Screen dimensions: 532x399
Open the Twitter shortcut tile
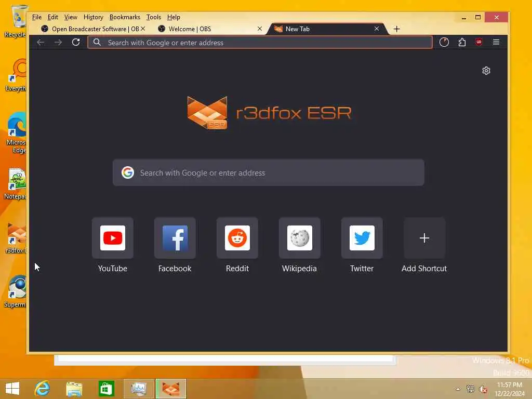coord(362,238)
